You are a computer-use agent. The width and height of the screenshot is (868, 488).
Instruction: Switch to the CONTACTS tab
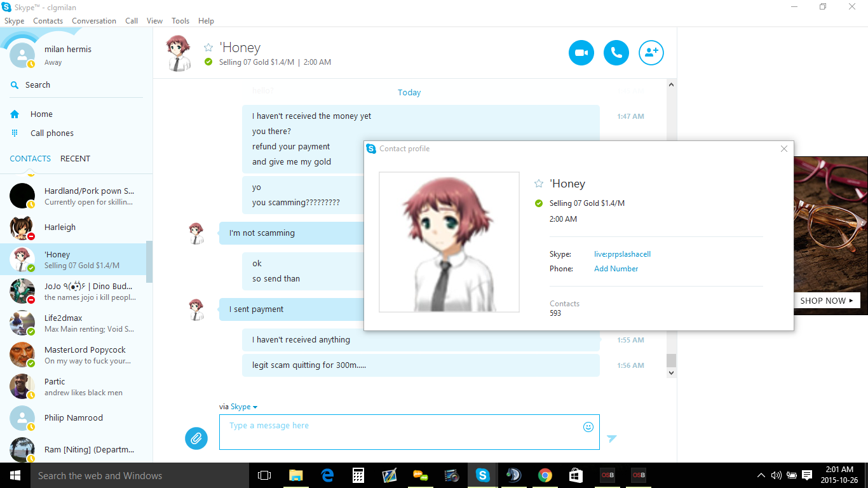(31, 159)
